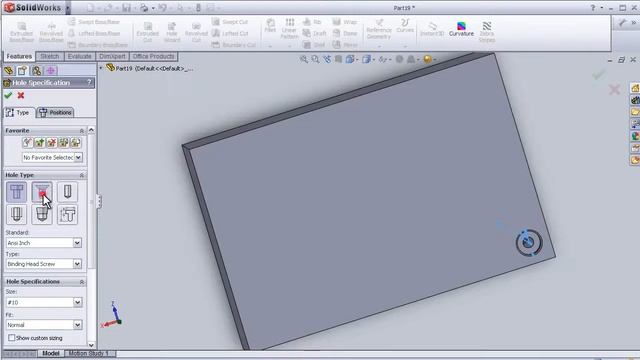Image resolution: width=640 pixels, height=360 pixels.
Task: Click Previous View icon in view toolbar
Action: click(327, 60)
